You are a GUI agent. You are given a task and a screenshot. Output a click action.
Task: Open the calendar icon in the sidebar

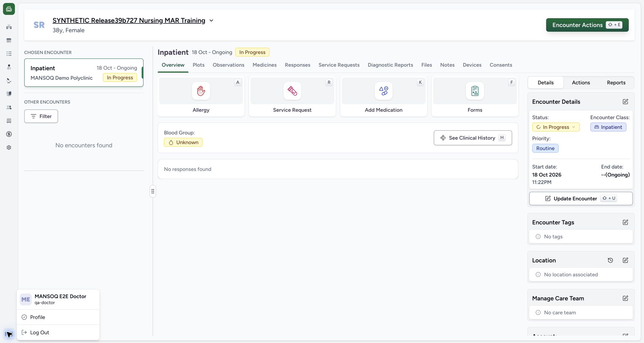coord(9,40)
